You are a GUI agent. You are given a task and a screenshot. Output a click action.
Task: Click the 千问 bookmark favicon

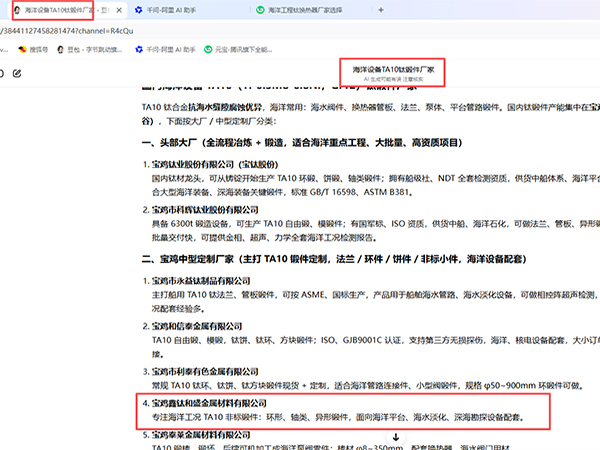[x=139, y=49]
